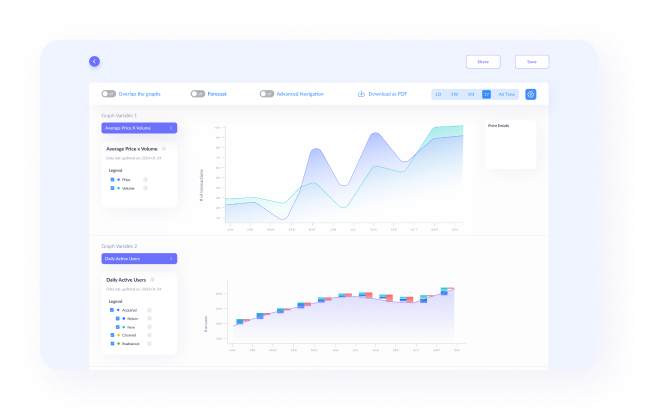Image resolution: width=648 pixels, height=420 pixels.
Task: Select the All Time range tab
Action: [506, 94]
